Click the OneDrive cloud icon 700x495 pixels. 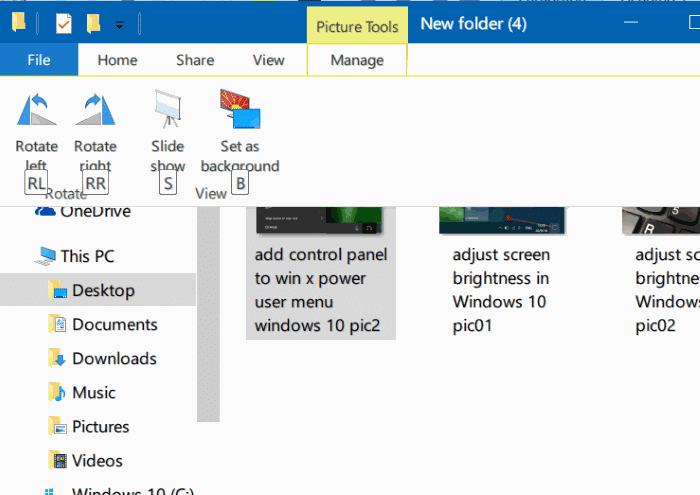click(45, 211)
